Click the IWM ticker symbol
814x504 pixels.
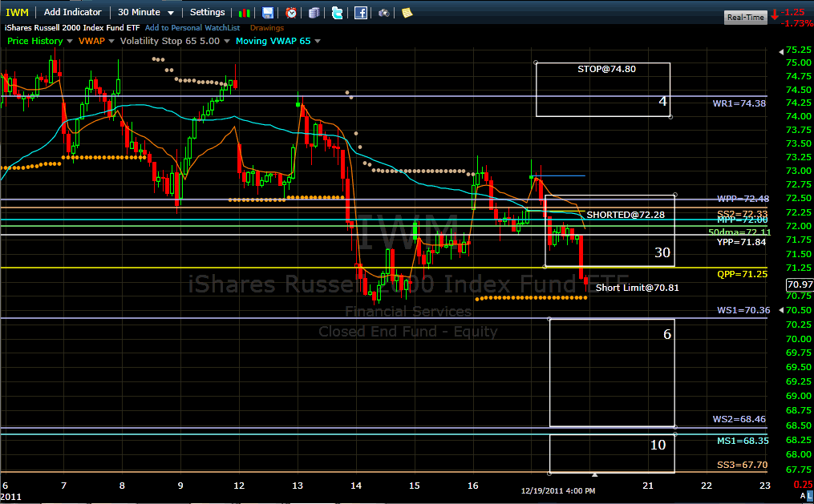pyautogui.click(x=17, y=13)
